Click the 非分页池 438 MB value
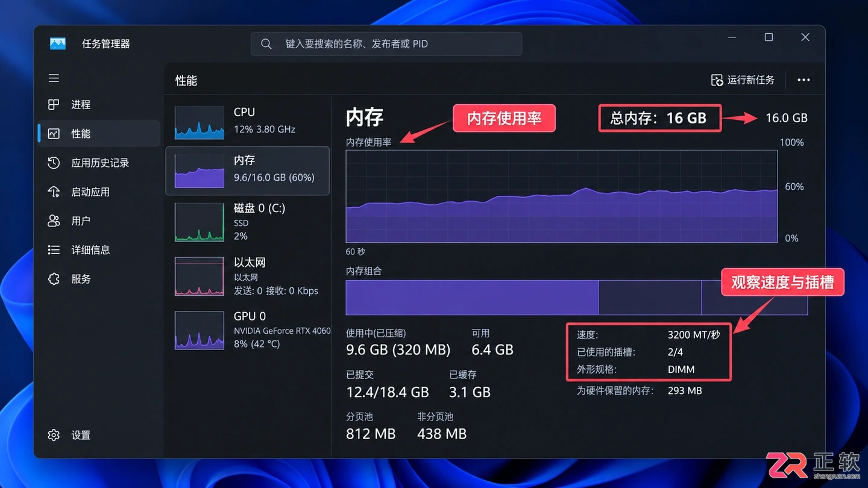 pyautogui.click(x=442, y=434)
